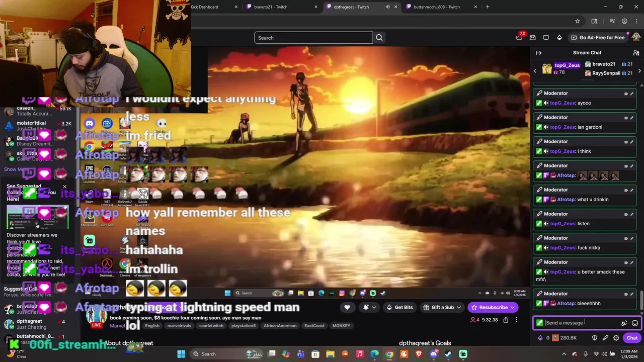Go to previous gifter leaderboard with left arrow
The height and width of the screenshot is (362, 644).
click(x=535, y=71)
